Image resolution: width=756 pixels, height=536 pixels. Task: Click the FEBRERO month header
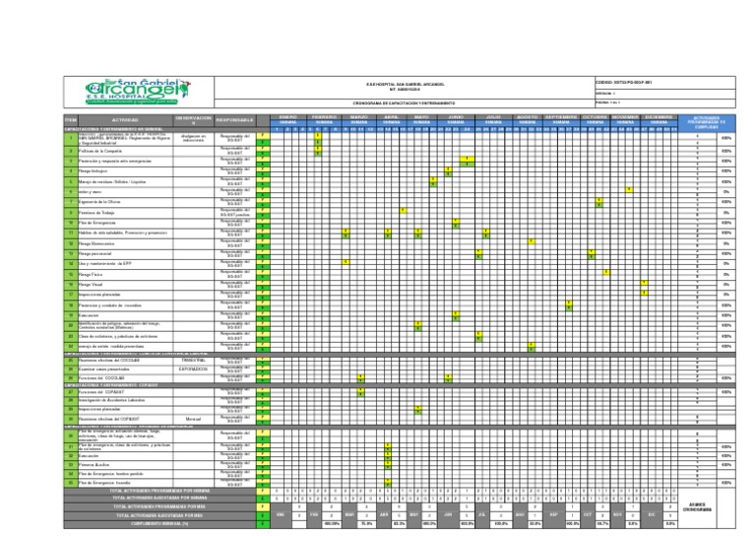[324, 117]
